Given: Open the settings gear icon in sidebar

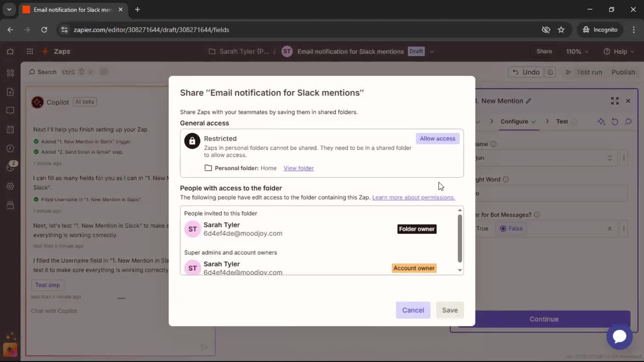Looking at the screenshot, I should point(10,186).
